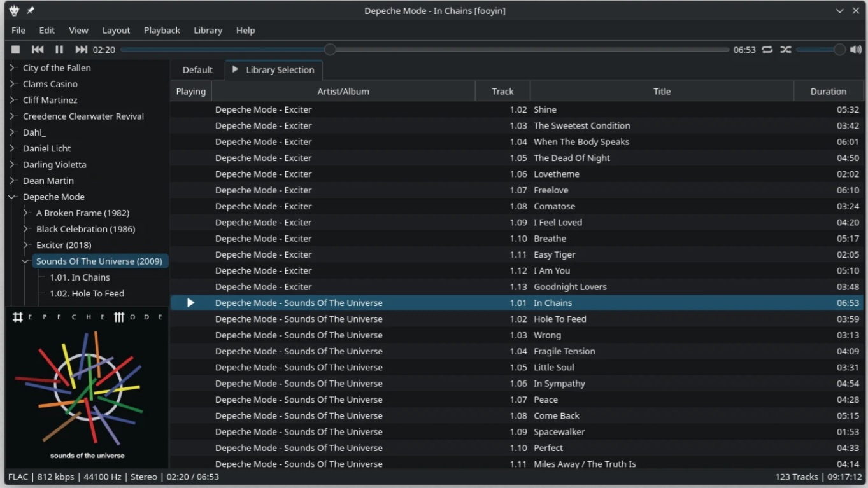Expand Darling Violetta artist

[12, 164]
